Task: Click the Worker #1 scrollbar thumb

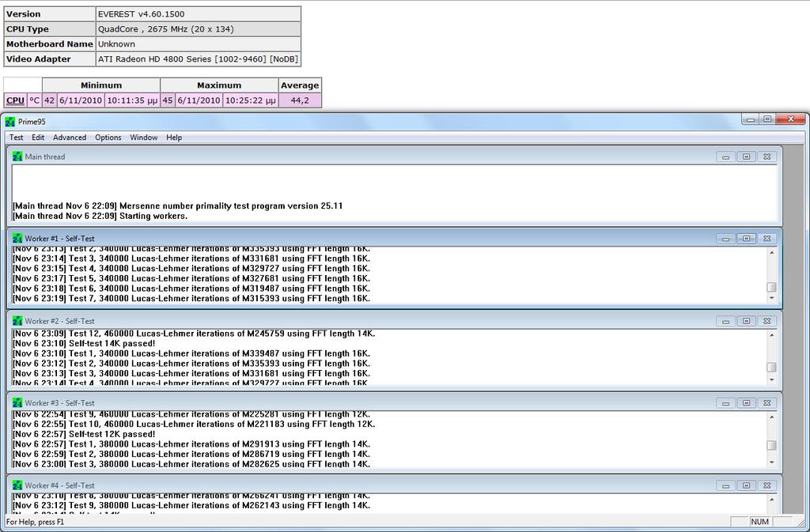Action: (x=772, y=287)
